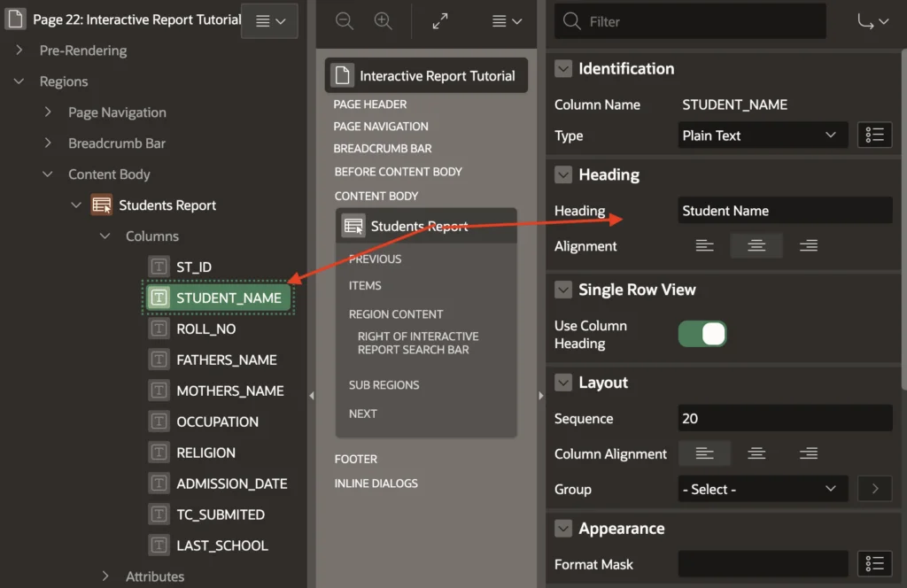
Task: Collapse the Content Body node
Action: pos(48,174)
